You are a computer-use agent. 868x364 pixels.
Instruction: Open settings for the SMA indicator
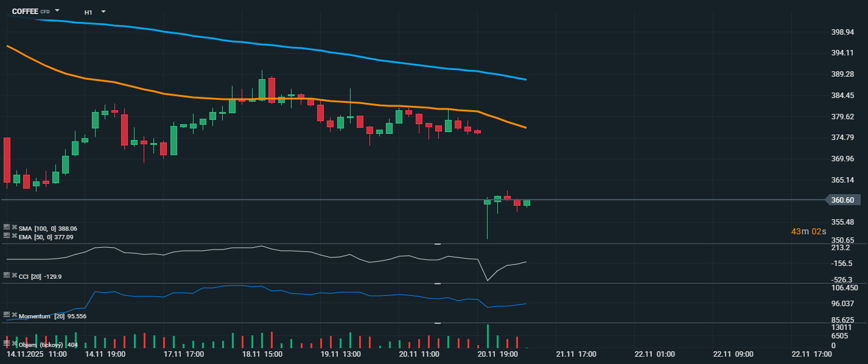(x=7, y=228)
